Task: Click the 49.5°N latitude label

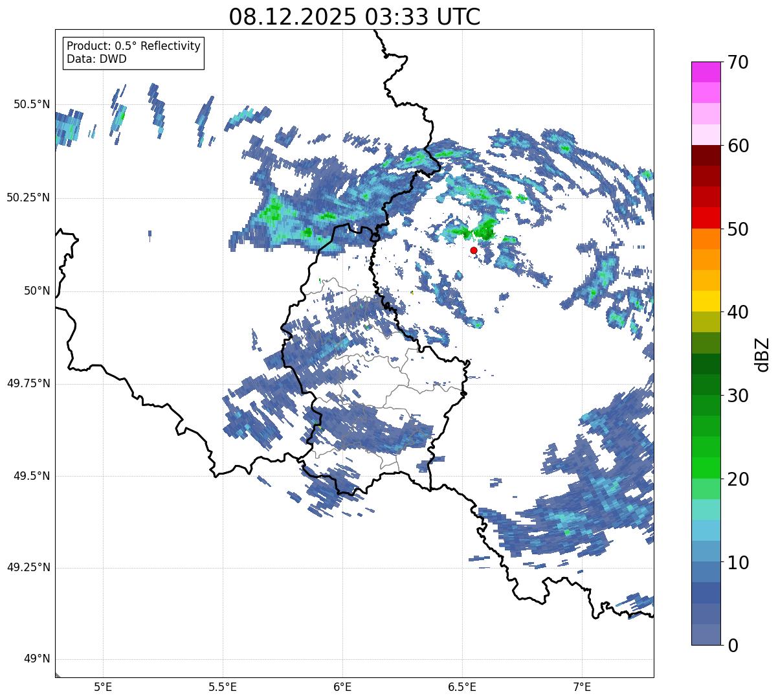Action: click(31, 476)
